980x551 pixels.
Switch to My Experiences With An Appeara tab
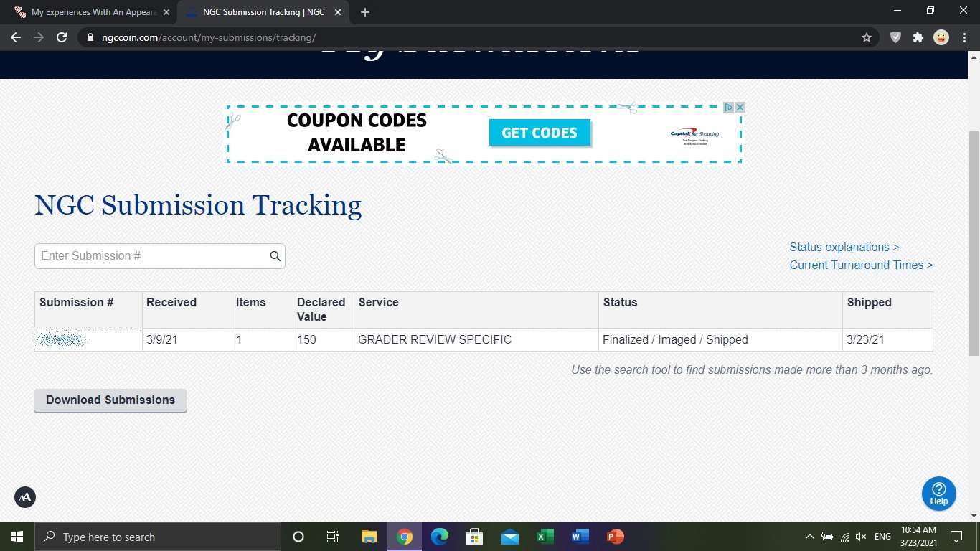pos(92,12)
